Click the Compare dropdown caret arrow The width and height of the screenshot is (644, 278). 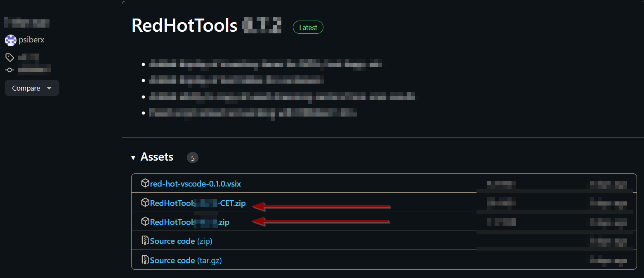[x=50, y=88]
